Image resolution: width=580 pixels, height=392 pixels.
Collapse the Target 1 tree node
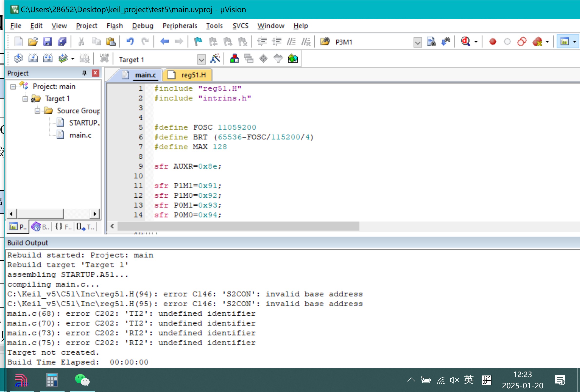coord(25,99)
